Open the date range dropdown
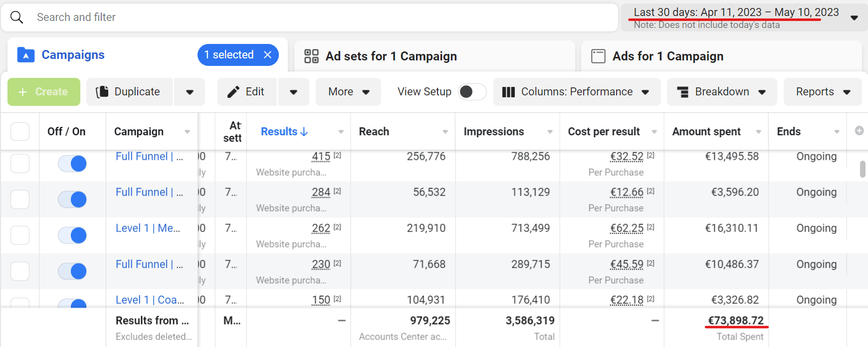 pyautogui.click(x=854, y=17)
